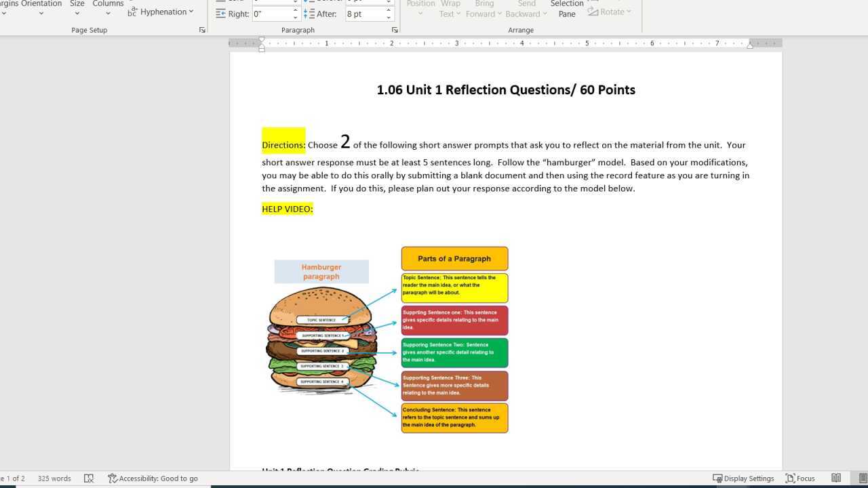
Task: Click the Size icon in Page Setup
Action: point(77,8)
